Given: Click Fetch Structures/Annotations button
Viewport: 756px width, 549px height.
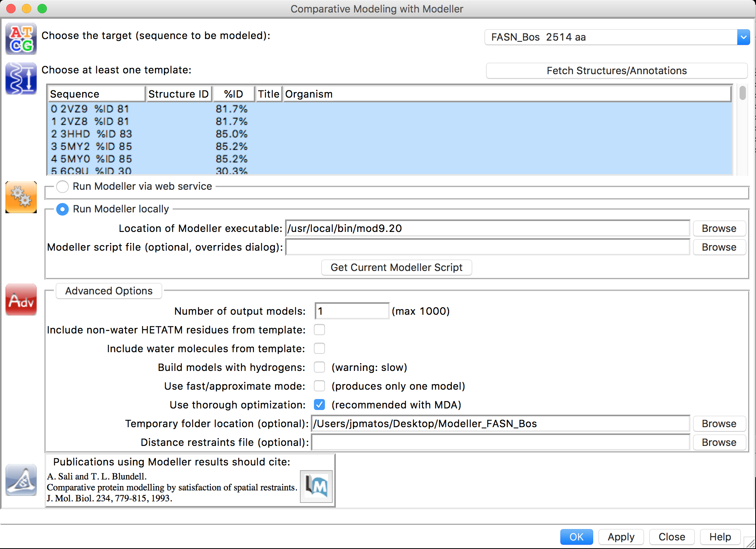Looking at the screenshot, I should point(617,71).
